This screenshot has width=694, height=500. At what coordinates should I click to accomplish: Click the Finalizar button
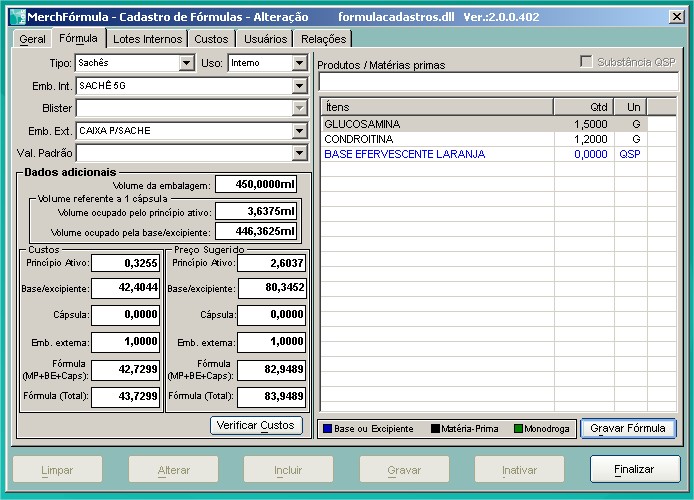click(634, 469)
